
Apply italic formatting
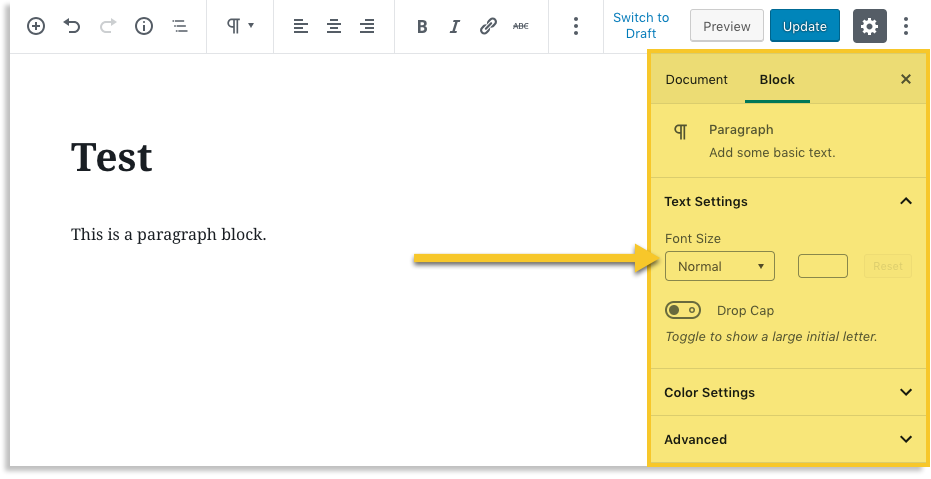tap(455, 27)
